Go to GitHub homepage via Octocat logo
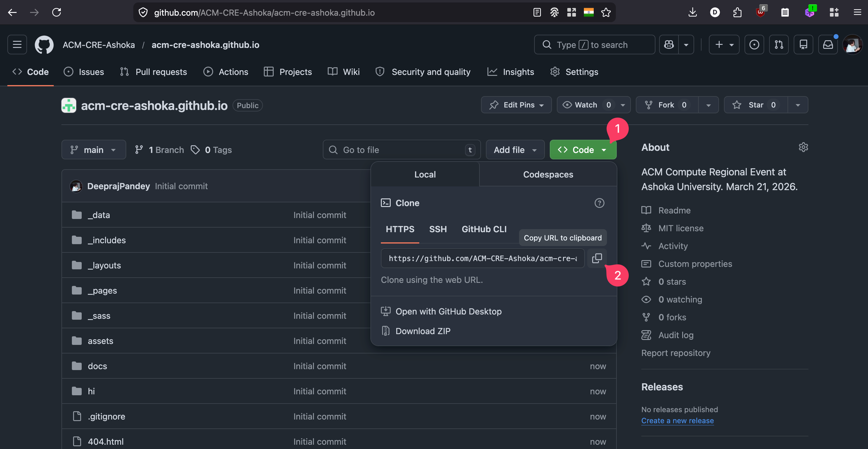 44,45
